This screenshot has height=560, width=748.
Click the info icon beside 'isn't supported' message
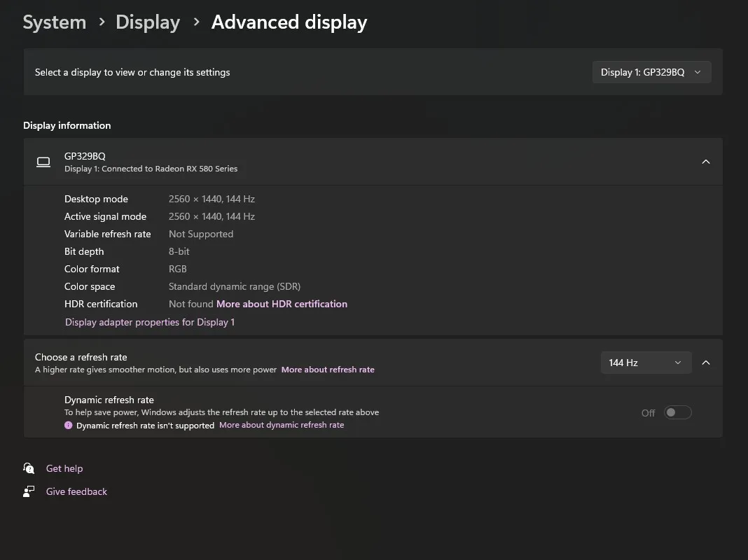tap(69, 425)
